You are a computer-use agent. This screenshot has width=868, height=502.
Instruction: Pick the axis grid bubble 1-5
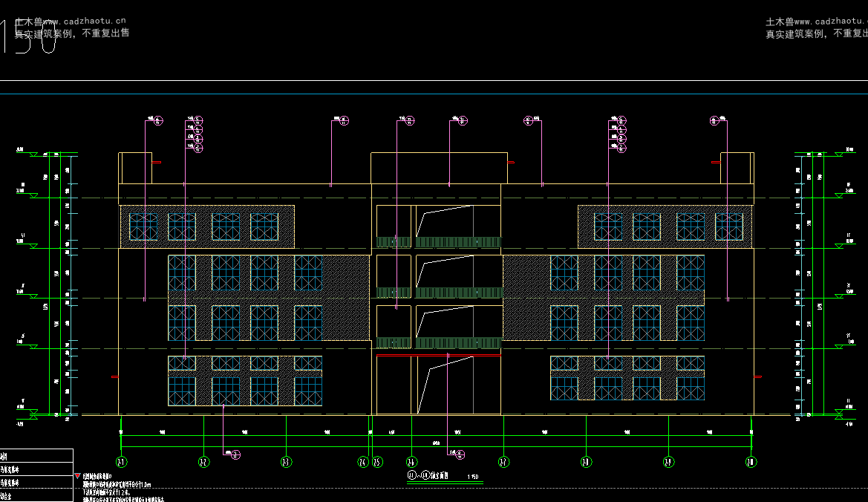(377, 462)
